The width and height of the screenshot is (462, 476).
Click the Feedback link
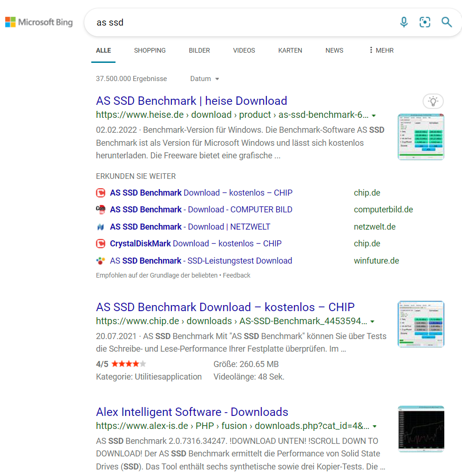(237, 275)
